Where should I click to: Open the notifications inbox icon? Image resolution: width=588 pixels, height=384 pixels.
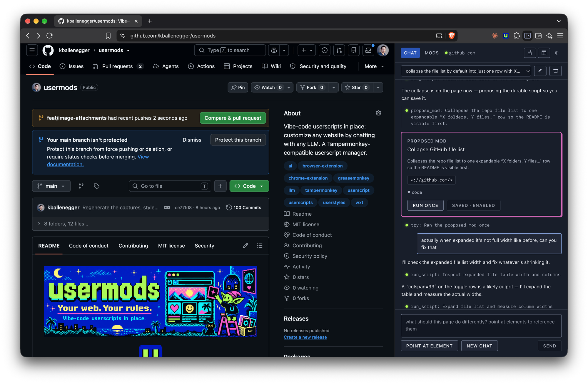point(368,50)
